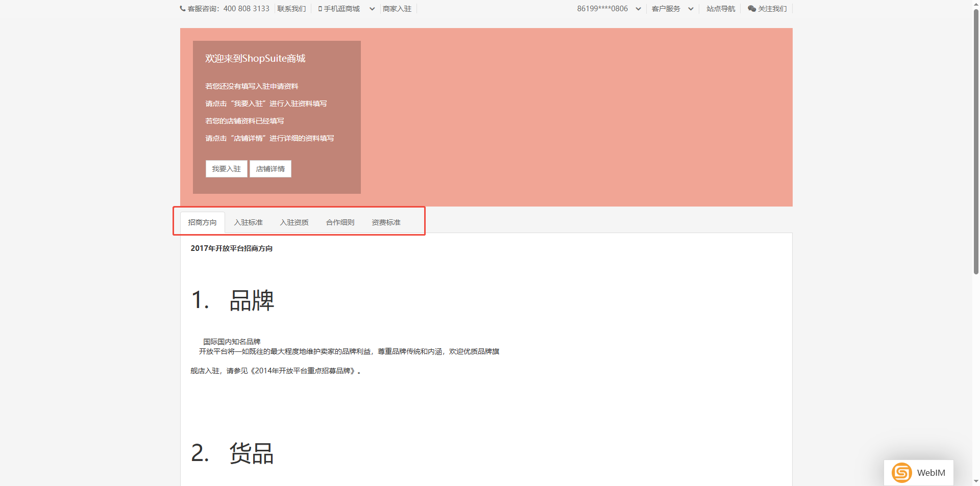This screenshot has height=486, width=980.
Task: Open the 站点导航 link
Action: point(721,9)
